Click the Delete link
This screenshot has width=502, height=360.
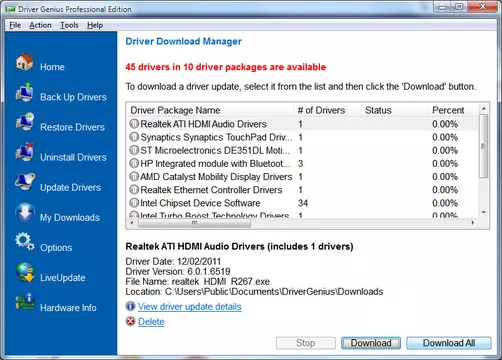[151, 322]
